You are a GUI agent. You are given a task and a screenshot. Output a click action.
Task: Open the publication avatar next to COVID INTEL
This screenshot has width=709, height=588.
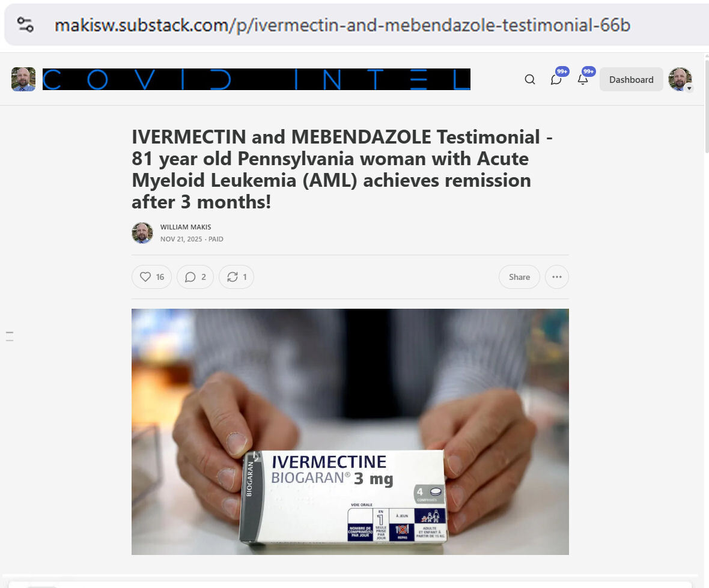coord(23,79)
